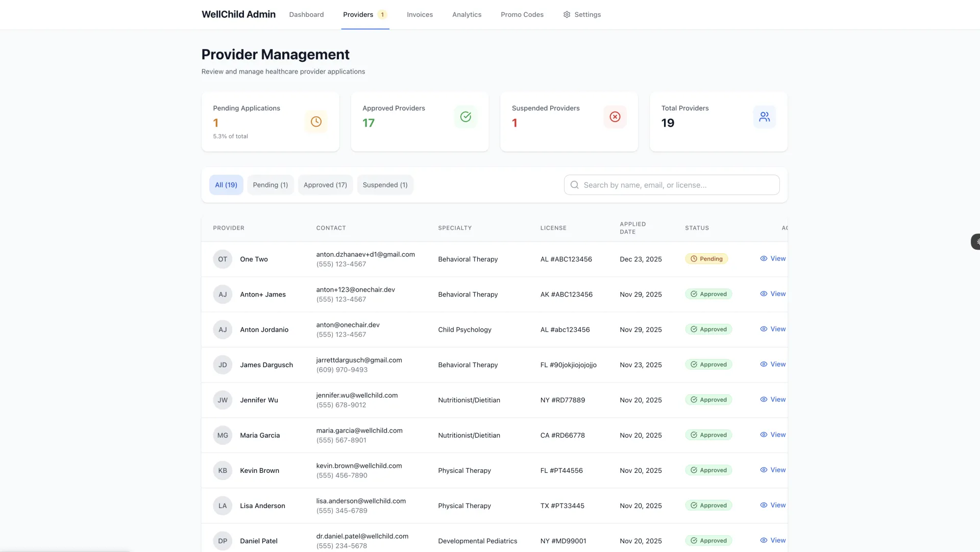The width and height of the screenshot is (980, 552).
Task: Click the people icon in Total Providers card
Action: [764, 117]
